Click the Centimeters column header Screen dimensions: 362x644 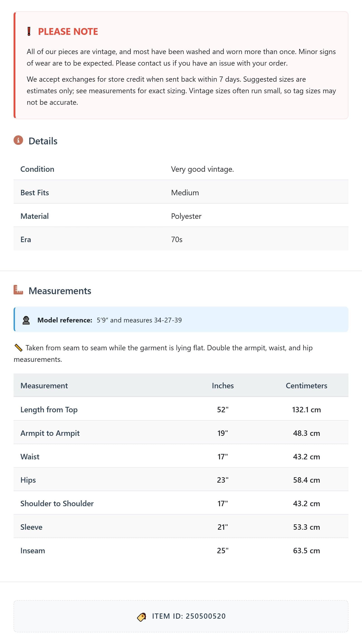[x=307, y=386]
